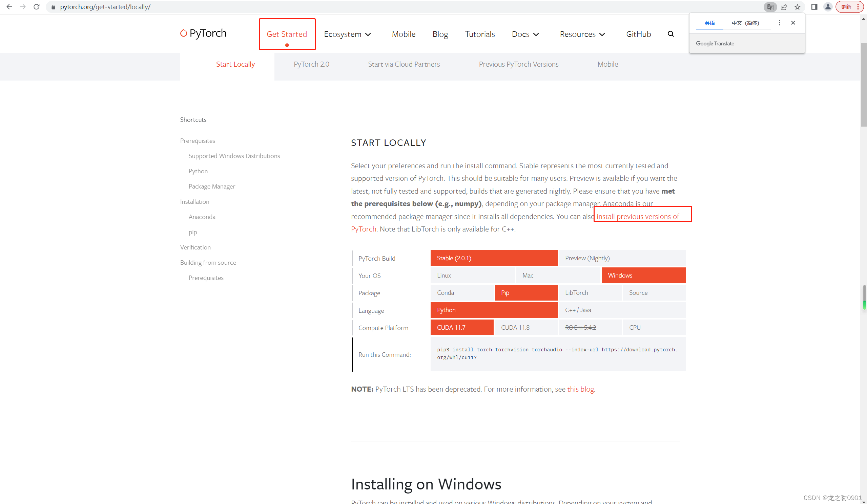Go to pip shortcut in sidebar
The height and width of the screenshot is (504, 867).
pyautogui.click(x=193, y=232)
